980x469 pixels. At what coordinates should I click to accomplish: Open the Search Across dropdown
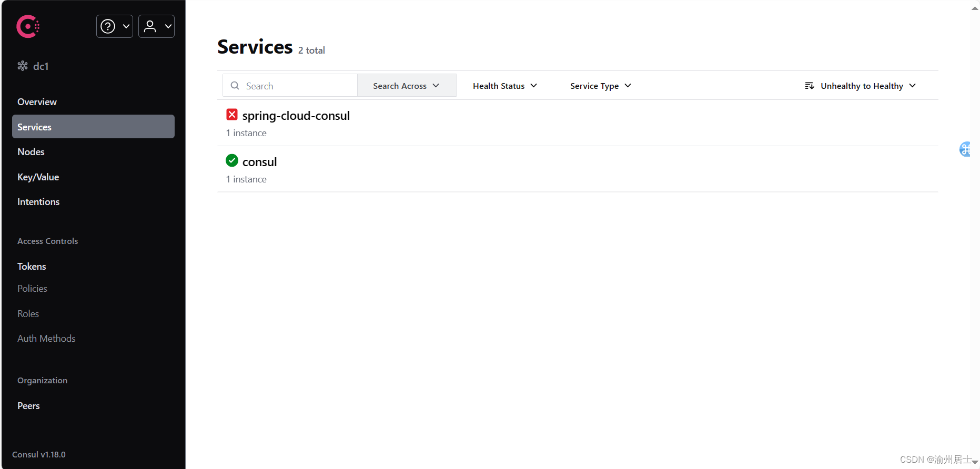tap(407, 86)
